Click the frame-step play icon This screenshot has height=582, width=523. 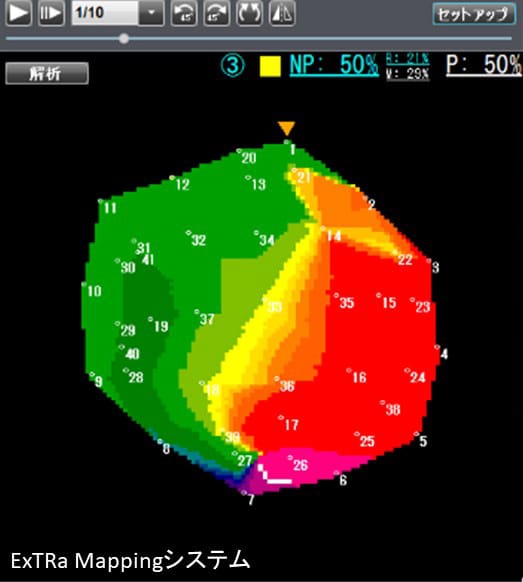tap(51, 13)
